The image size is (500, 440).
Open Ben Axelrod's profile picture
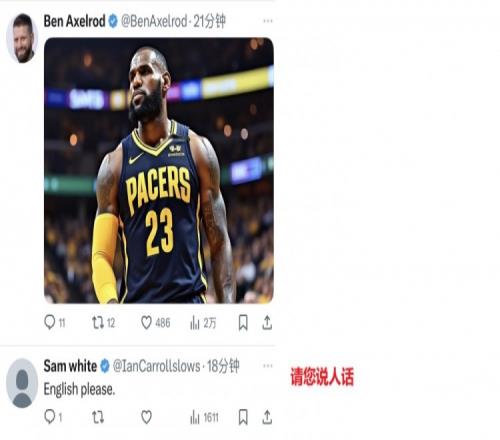tap(22, 38)
